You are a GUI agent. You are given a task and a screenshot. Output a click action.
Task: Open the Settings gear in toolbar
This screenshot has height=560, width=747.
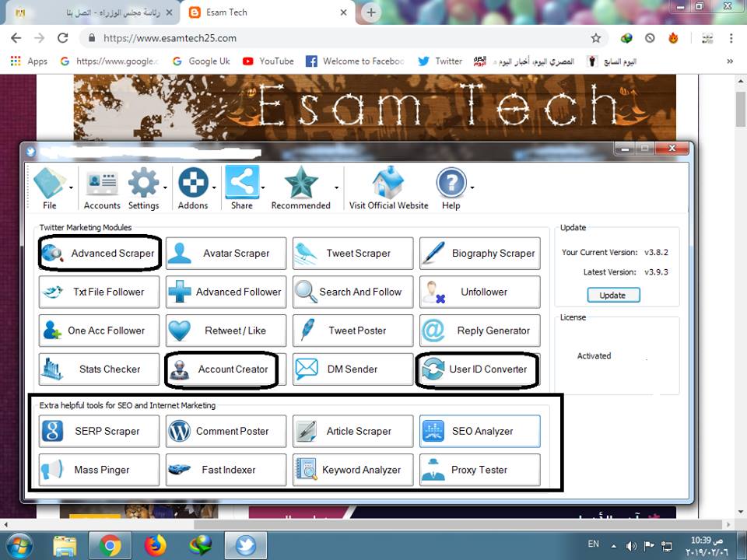point(143,187)
